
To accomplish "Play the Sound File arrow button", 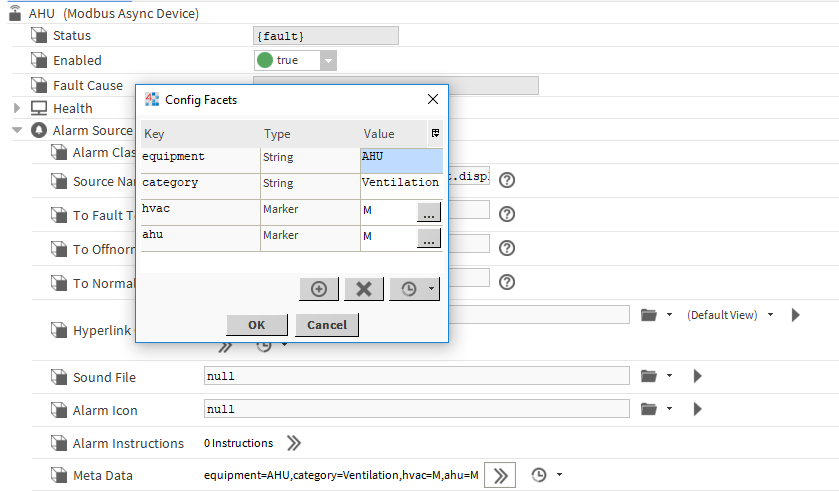I will (698, 376).
